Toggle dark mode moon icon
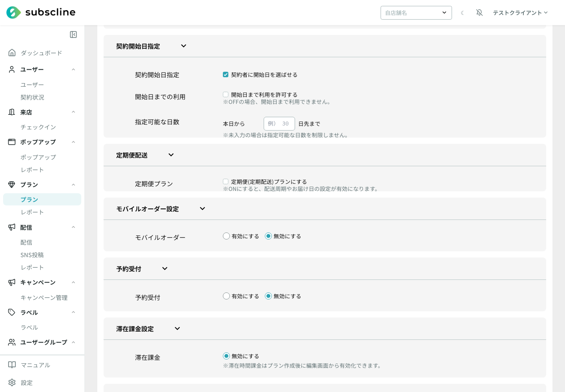The width and height of the screenshot is (565, 392). [463, 13]
